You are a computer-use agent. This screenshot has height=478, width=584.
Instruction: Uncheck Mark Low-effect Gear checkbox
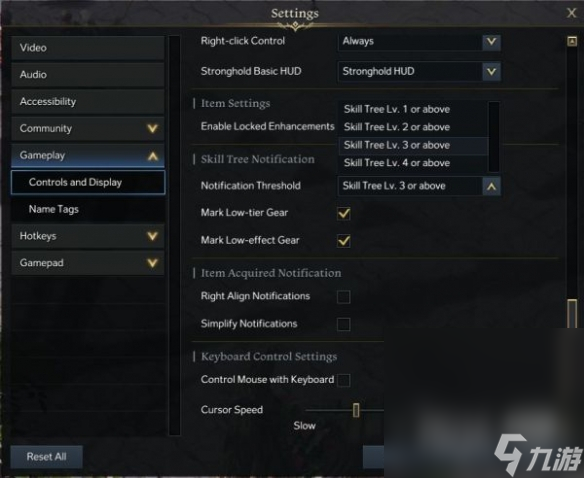pos(343,241)
